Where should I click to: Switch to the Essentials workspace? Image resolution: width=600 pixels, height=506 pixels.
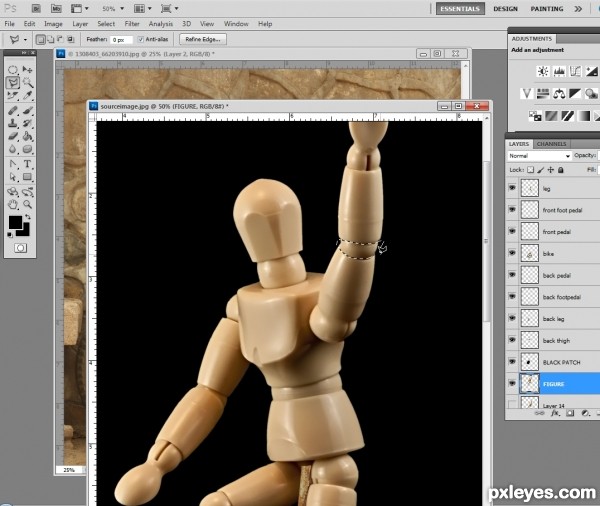(x=460, y=8)
